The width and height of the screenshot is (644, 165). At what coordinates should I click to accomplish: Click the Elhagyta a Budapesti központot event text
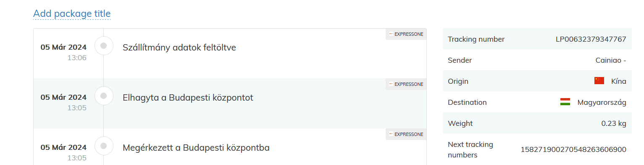(188, 98)
